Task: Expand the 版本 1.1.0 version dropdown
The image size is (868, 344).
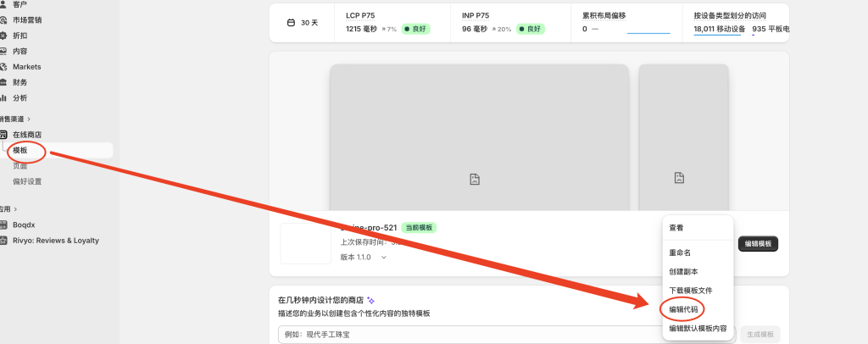Action: point(384,257)
